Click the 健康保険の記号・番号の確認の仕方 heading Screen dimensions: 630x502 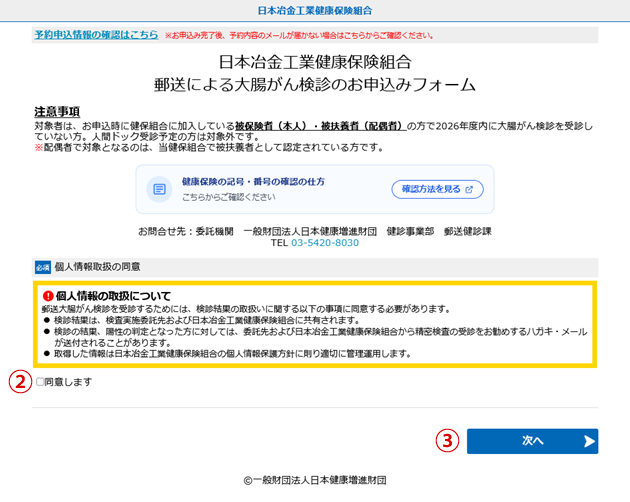tap(253, 182)
